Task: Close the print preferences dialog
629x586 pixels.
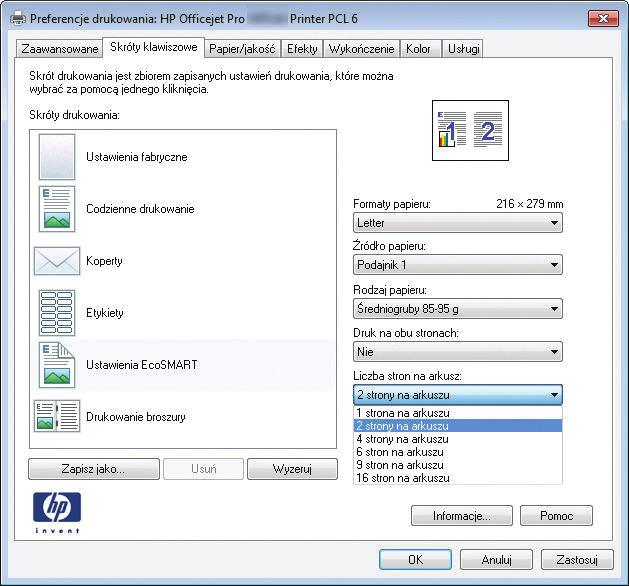Action: tap(603, 18)
